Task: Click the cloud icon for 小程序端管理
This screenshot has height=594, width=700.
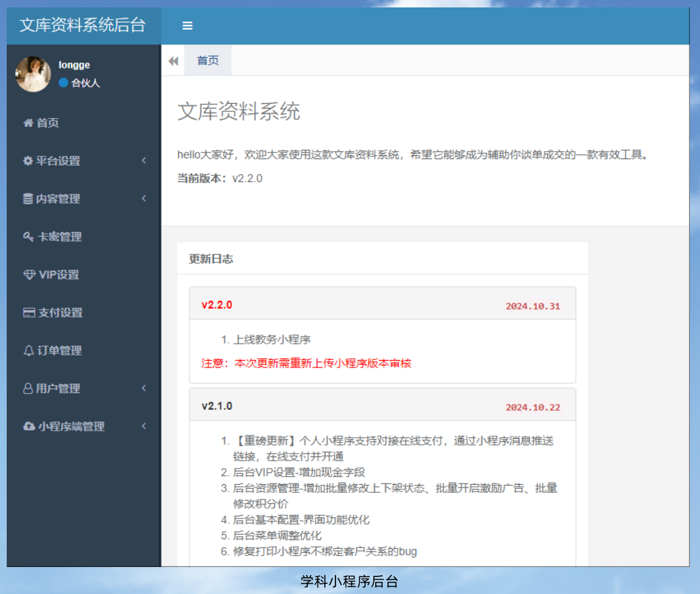Action: (x=29, y=427)
